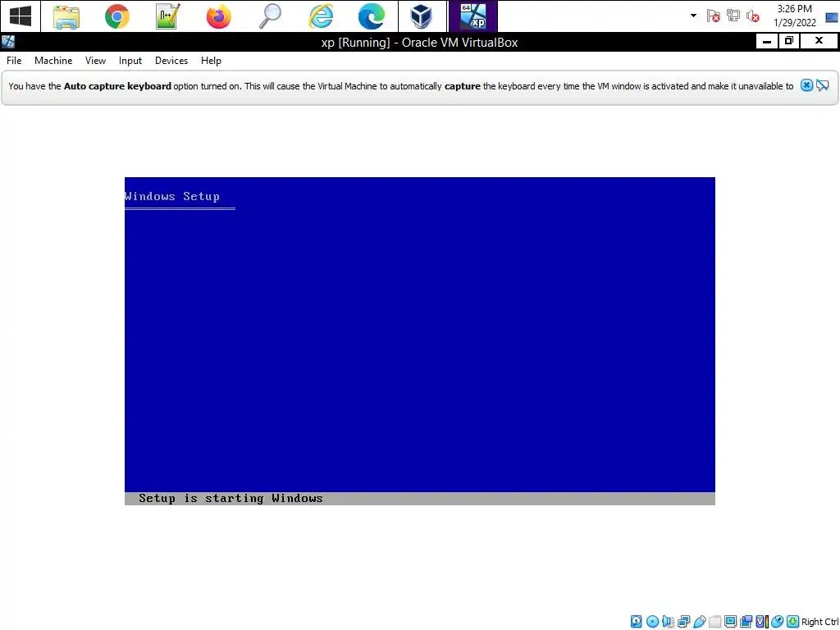The image size is (840, 630).
Task: Open Action Center flag tray icon
Action: [713, 16]
